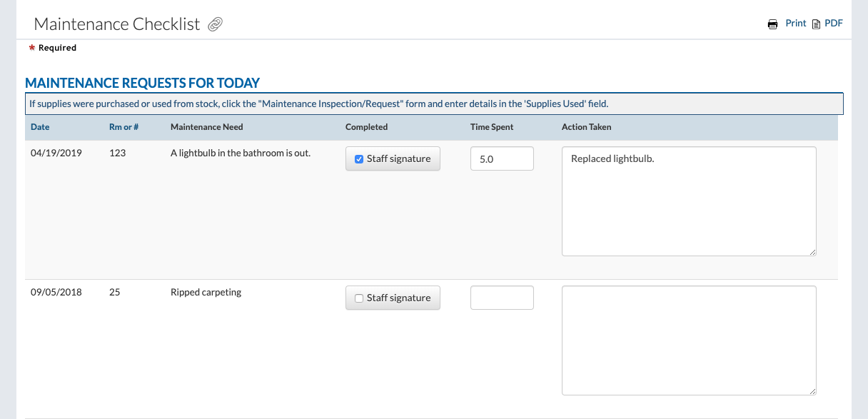Click 'A lightbulb in the bathroom is out.'
This screenshot has width=868, height=419.
point(241,153)
